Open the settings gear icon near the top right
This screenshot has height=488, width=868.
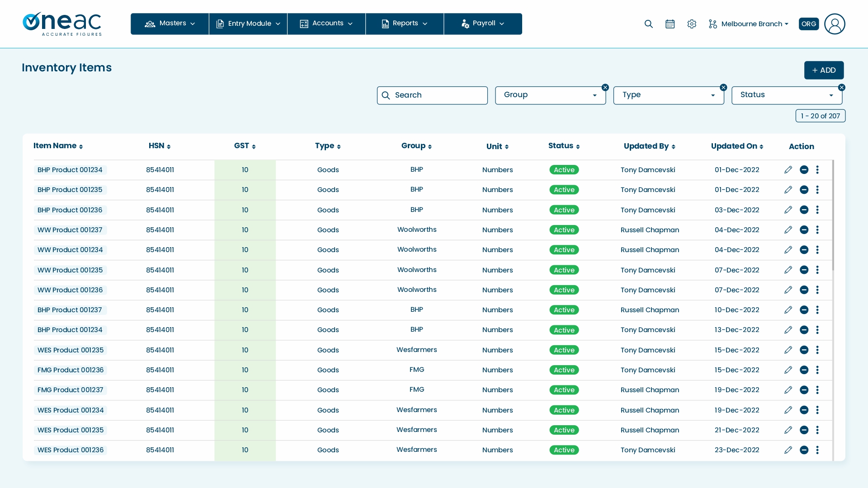click(692, 24)
